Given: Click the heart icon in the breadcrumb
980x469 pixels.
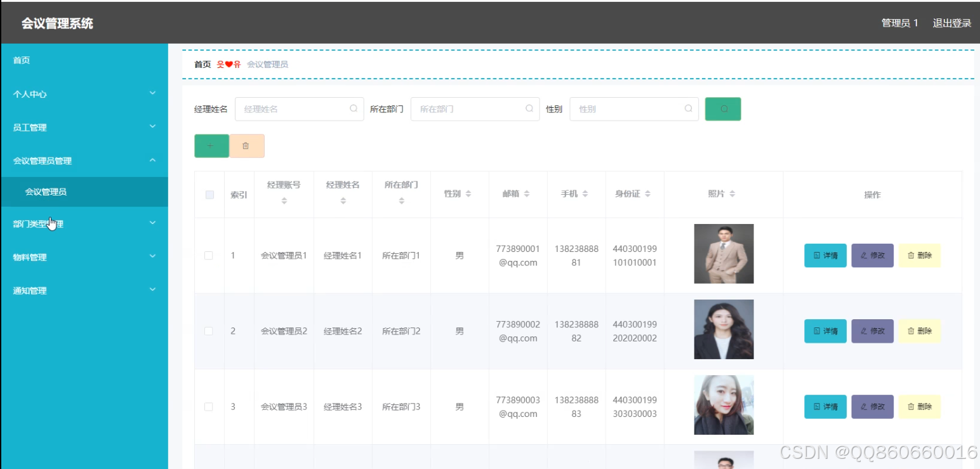Looking at the screenshot, I should pos(227,63).
